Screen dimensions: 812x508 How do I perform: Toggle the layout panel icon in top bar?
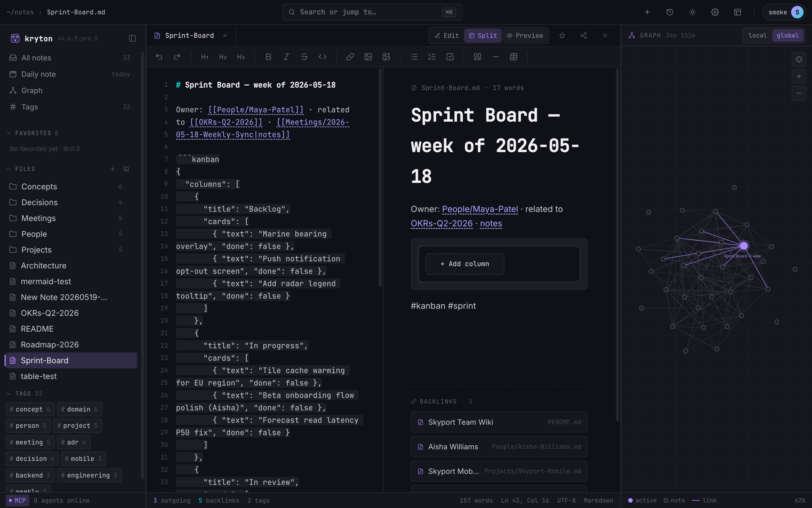(738, 12)
